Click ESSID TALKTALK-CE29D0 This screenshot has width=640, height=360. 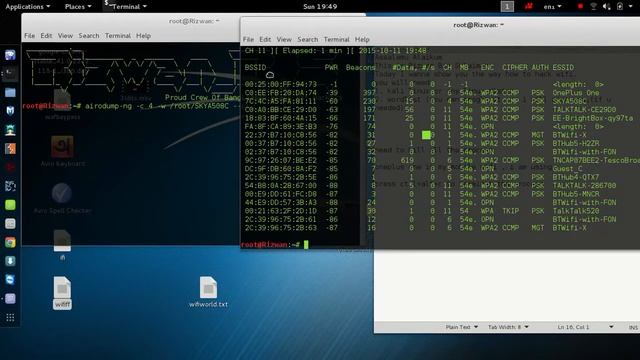(x=584, y=110)
